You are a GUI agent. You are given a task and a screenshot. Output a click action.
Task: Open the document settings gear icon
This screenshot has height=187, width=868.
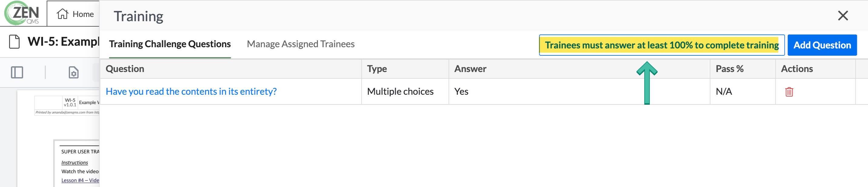coord(73,73)
